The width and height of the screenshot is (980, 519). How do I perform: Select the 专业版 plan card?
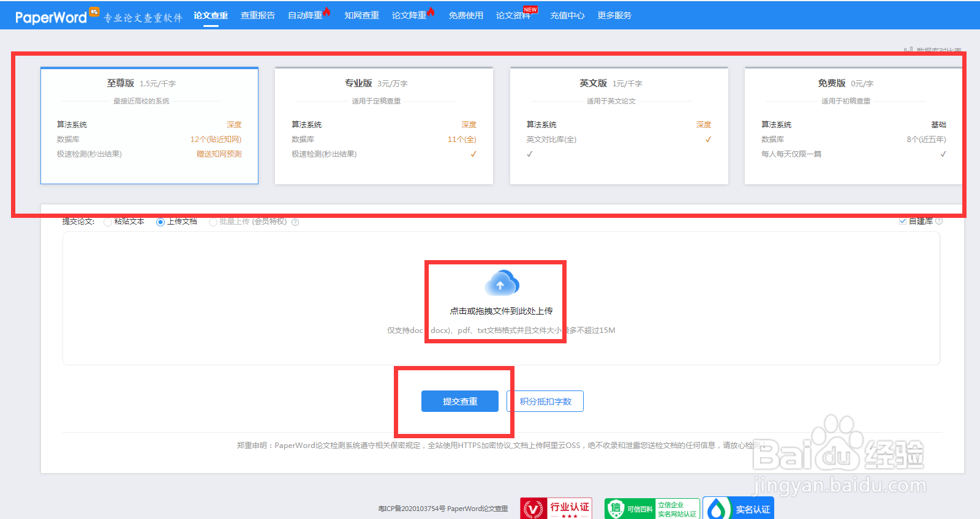pyautogui.click(x=384, y=125)
